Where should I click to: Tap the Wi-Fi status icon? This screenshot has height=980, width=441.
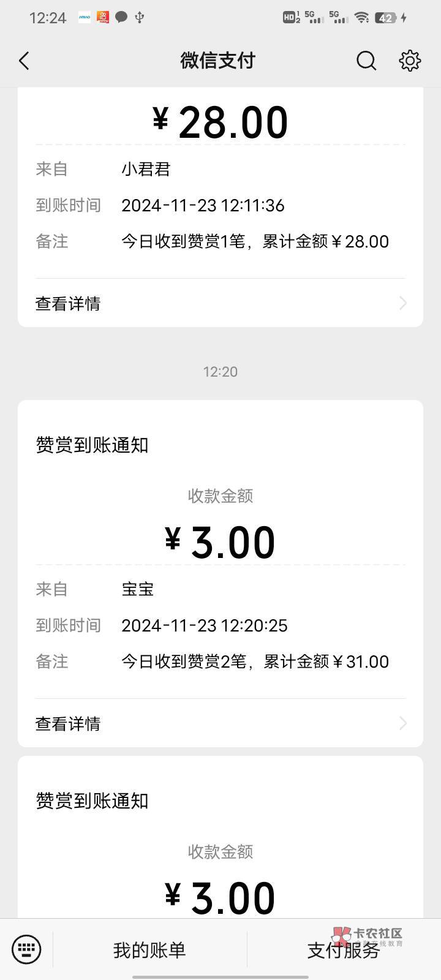362,18
